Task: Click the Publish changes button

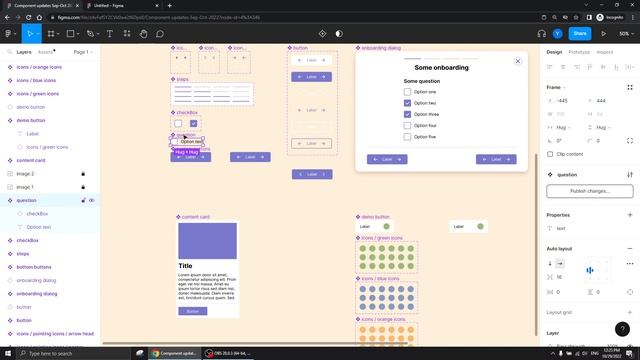Action: pyautogui.click(x=590, y=191)
